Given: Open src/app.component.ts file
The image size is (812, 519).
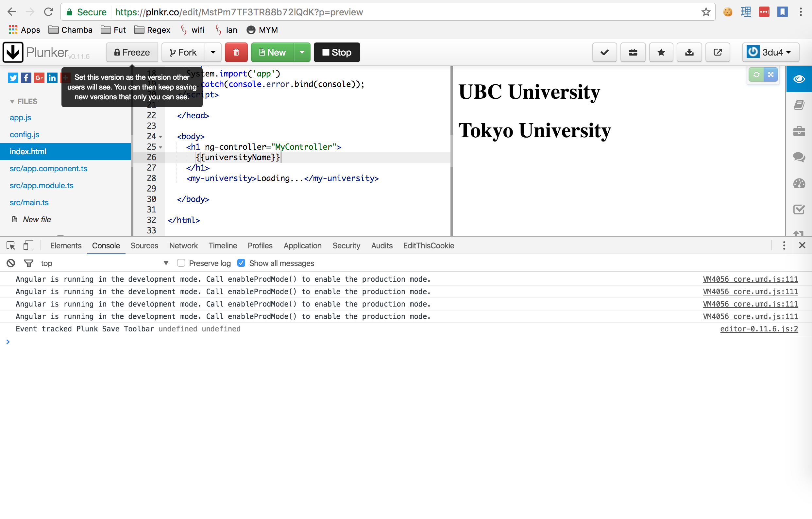Looking at the screenshot, I should (48, 168).
